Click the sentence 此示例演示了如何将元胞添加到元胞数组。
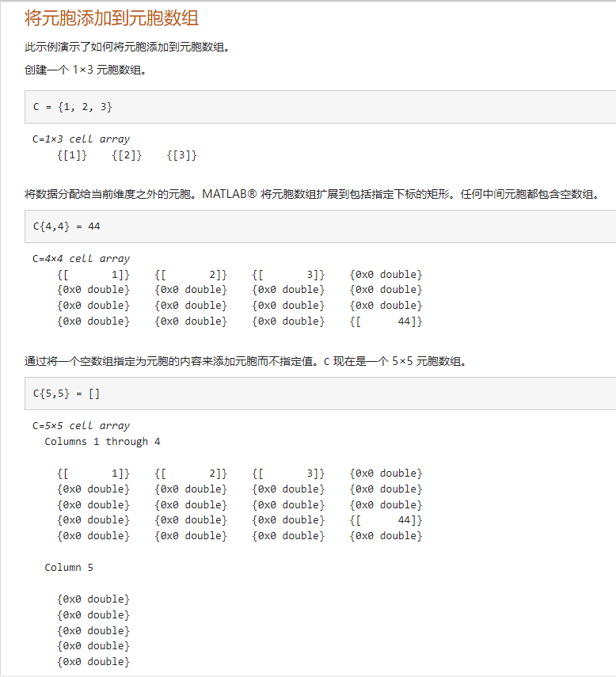Viewport: 616px width, 677px height. click(127, 47)
